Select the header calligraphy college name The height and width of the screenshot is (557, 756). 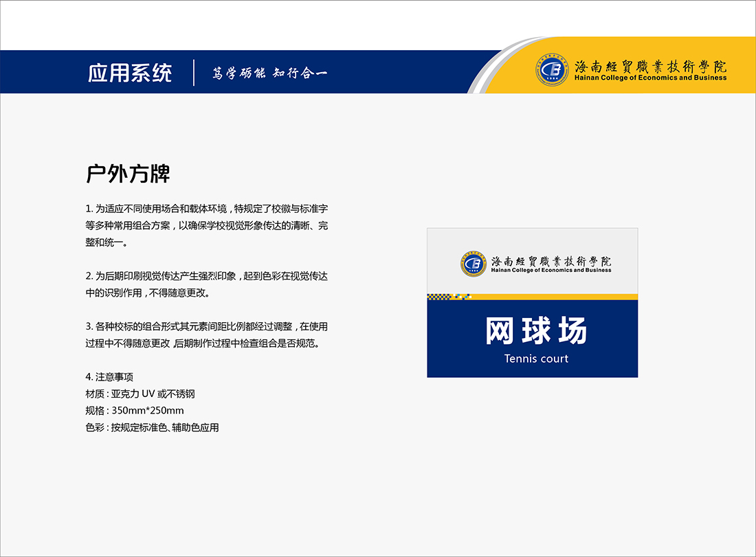pos(650,67)
